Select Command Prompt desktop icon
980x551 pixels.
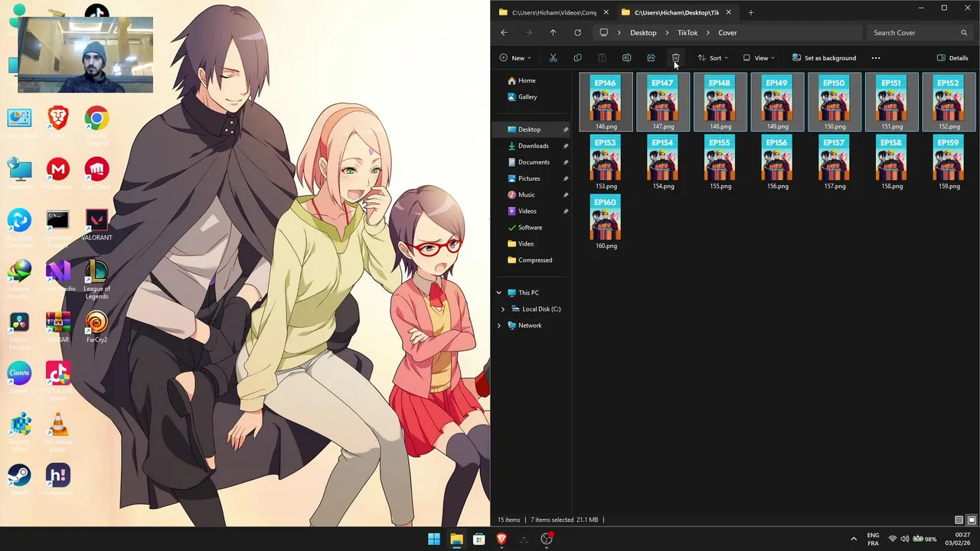click(x=57, y=229)
